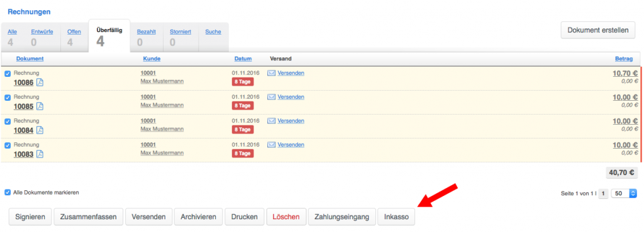Click envelope icon in invoice 10083 row
The image size is (644, 233).
(x=272, y=145)
